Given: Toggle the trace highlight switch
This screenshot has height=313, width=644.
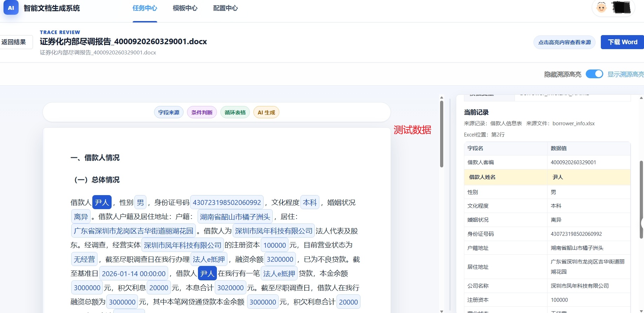Looking at the screenshot, I should coord(594,74).
